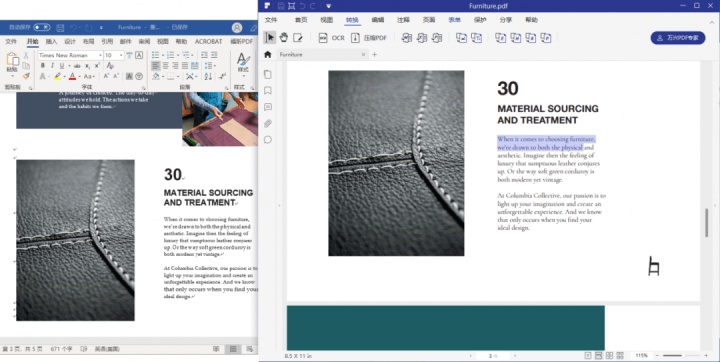Click the OCR button in PDF toolbar
This screenshot has height=362, width=720.
(x=332, y=38)
